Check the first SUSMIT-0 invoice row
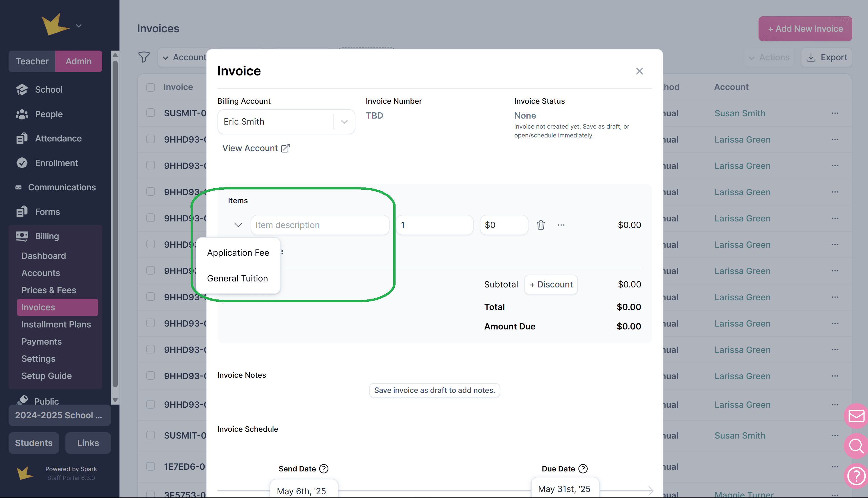 pyautogui.click(x=151, y=113)
